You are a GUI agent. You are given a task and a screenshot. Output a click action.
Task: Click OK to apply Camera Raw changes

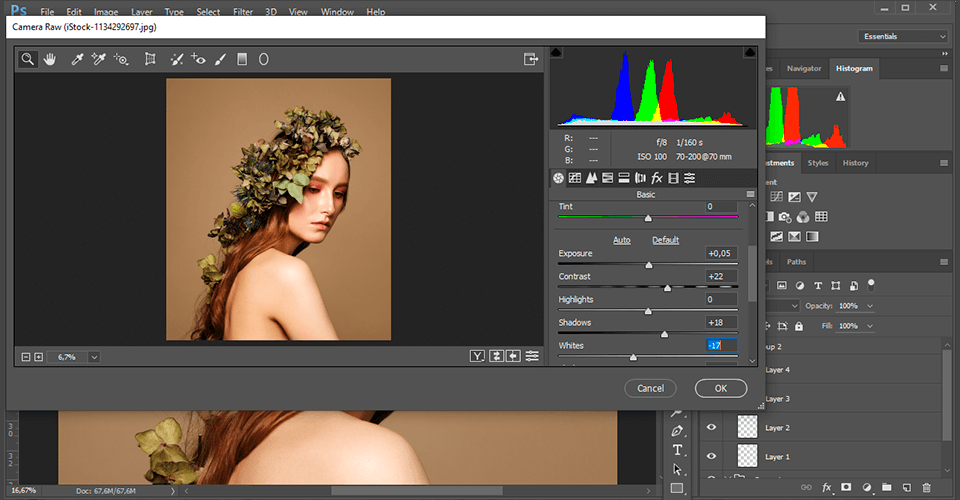coord(721,388)
